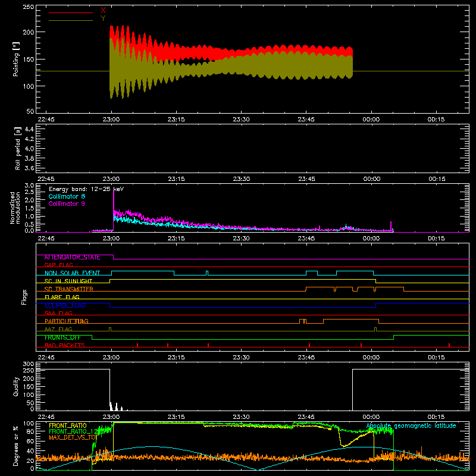Click the SC_TRANSMITTER flag label
The width and height of the screenshot is (476, 476).
coord(69,289)
